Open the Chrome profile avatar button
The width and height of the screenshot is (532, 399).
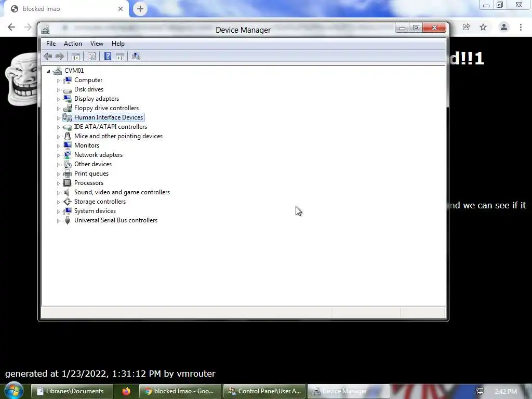coord(504,27)
